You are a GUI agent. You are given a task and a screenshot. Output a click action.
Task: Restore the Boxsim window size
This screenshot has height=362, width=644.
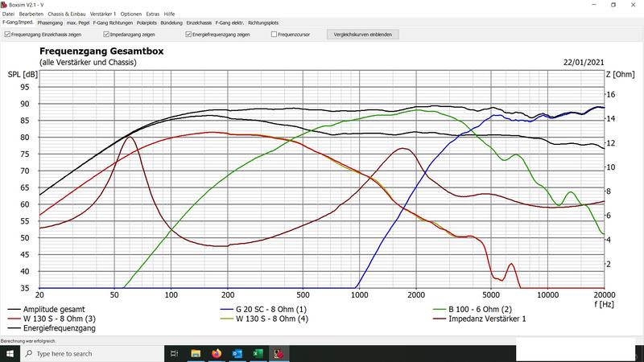(x=613, y=5)
